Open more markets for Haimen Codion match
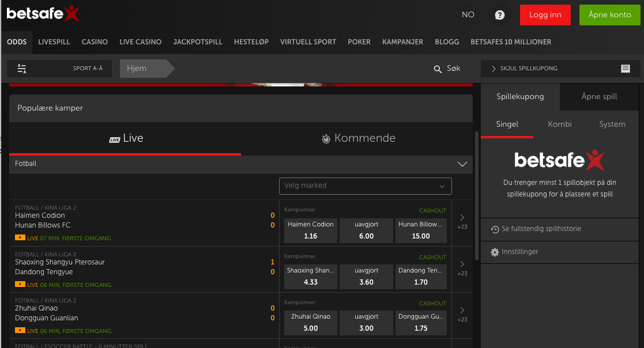Viewport: 644px width, 348px height. coord(462,221)
